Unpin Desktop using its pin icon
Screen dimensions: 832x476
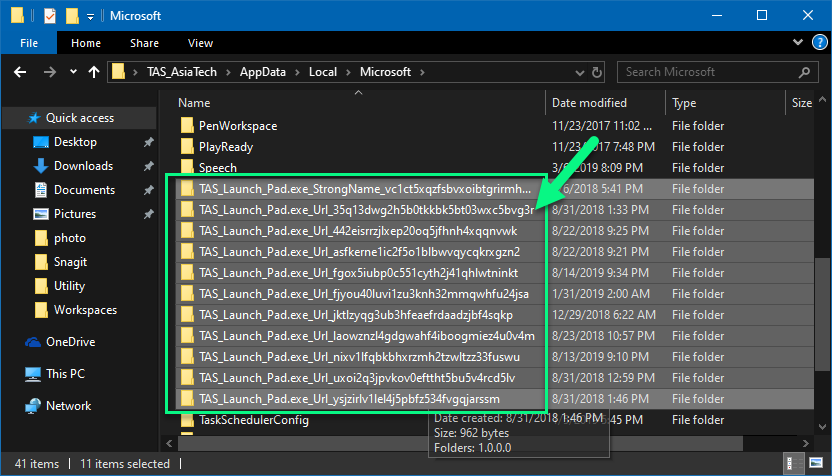(x=149, y=142)
